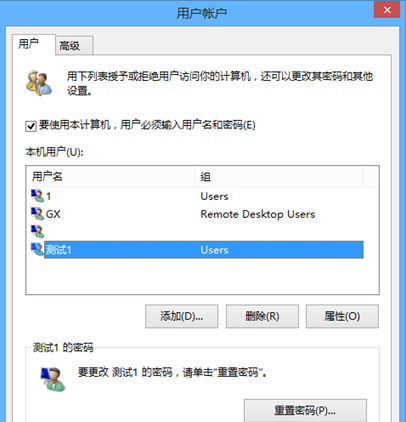406x422 pixels.
Task: Click the 删除(R) button
Action: coord(262,316)
